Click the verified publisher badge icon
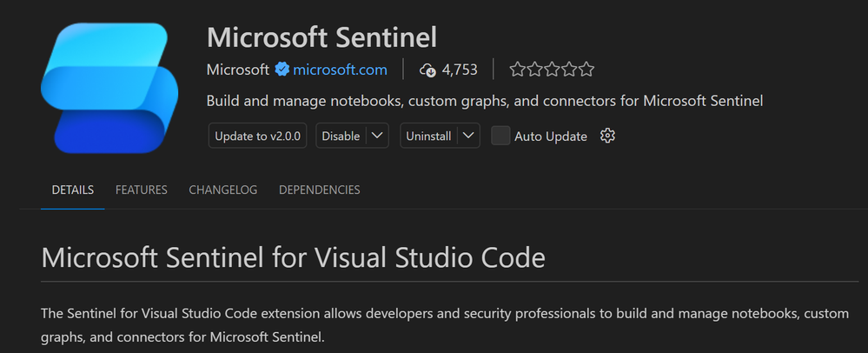Image resolution: width=868 pixels, height=353 pixels. 282,70
